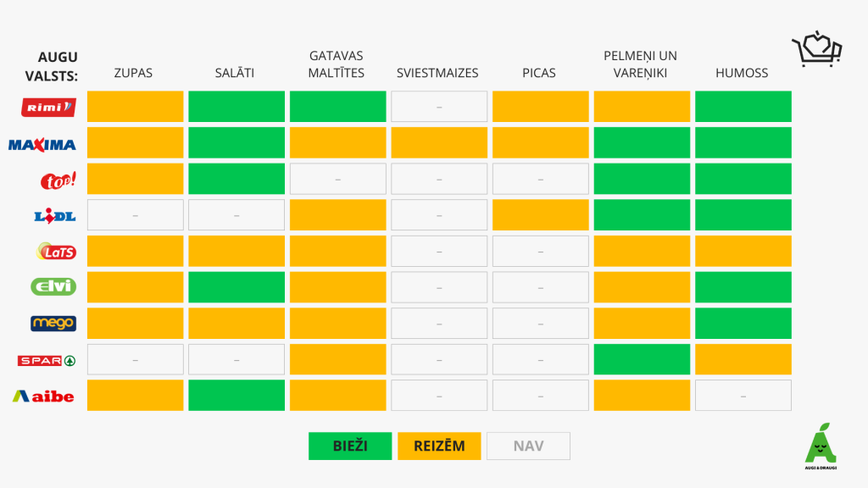Click the aibe store logo

click(x=43, y=396)
